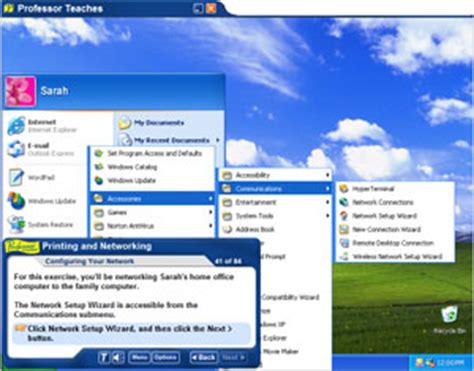Toggle the sound speaker button in tutorial panel
474x371 pixels.
[118, 358]
